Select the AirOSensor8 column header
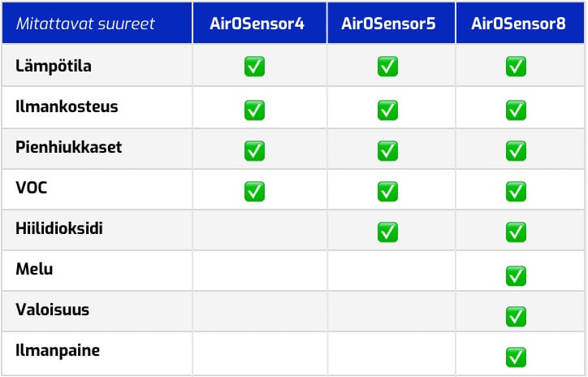 [518, 24]
